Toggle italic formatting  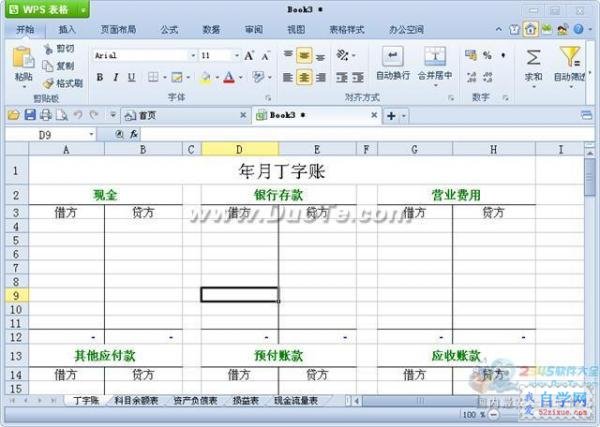click(x=116, y=77)
